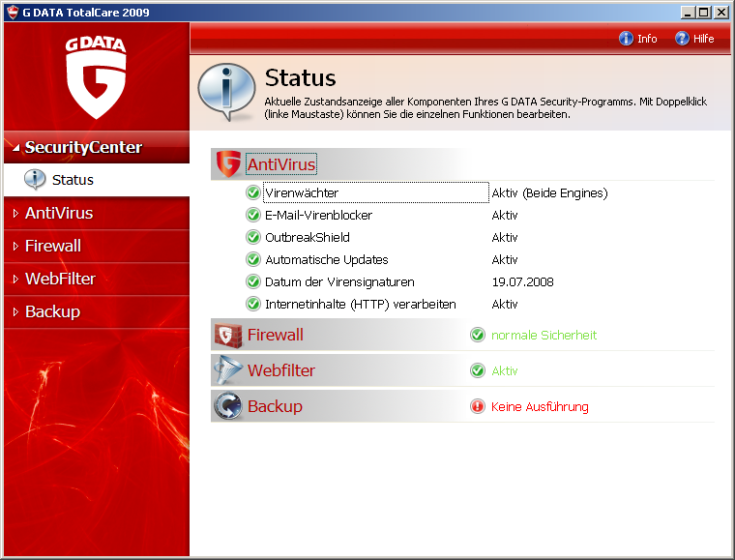Open Backup sidebar section

(97, 311)
